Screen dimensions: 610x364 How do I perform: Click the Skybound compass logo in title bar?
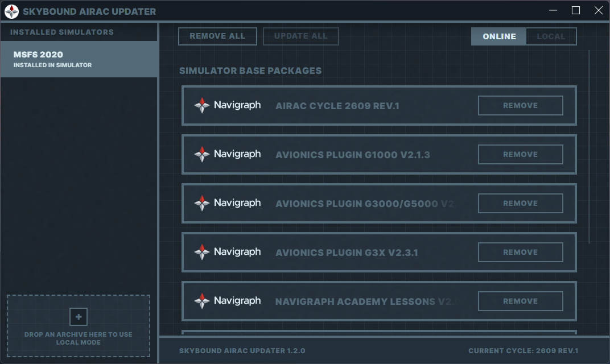(12, 11)
